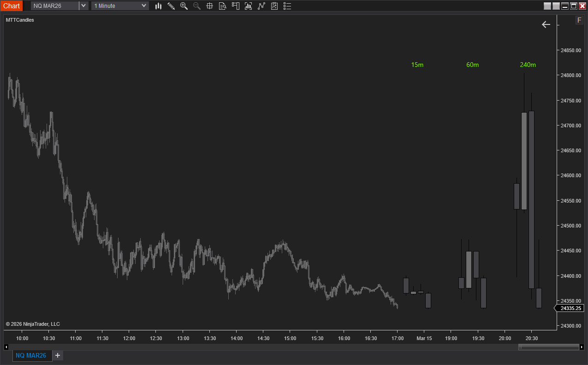This screenshot has height=365, width=588.
Task: Select the Drawing Tools pencil icon
Action: (171, 6)
